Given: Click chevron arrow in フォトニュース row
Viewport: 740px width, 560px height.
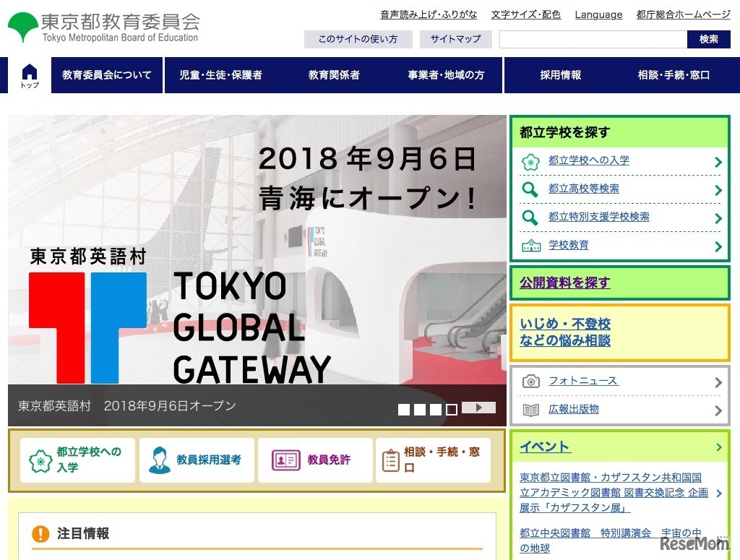Looking at the screenshot, I should [x=718, y=382].
